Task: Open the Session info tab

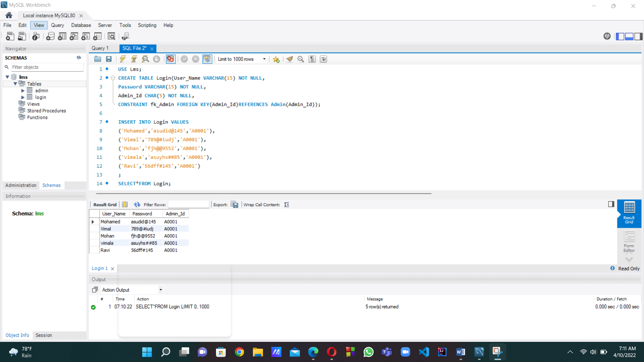Action: click(44, 335)
